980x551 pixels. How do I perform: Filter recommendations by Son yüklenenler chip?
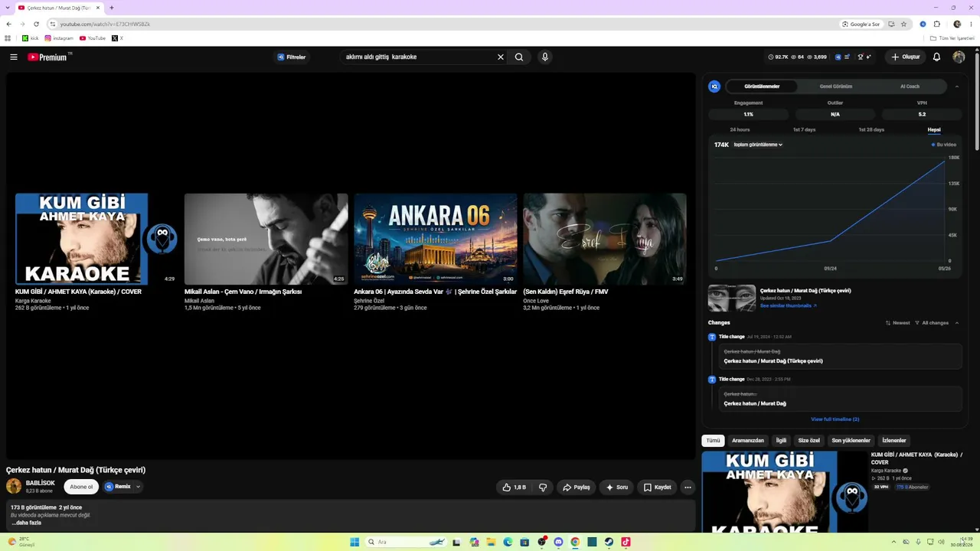pyautogui.click(x=851, y=441)
